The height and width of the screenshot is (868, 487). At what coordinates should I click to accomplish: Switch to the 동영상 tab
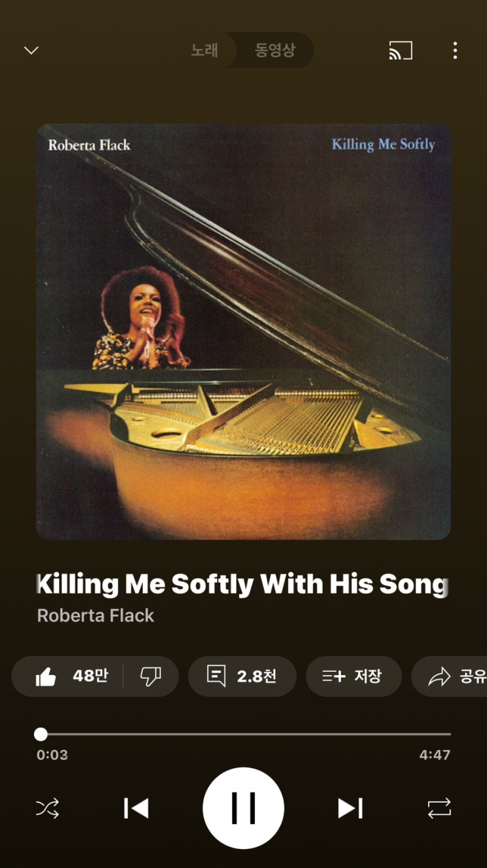[275, 51]
